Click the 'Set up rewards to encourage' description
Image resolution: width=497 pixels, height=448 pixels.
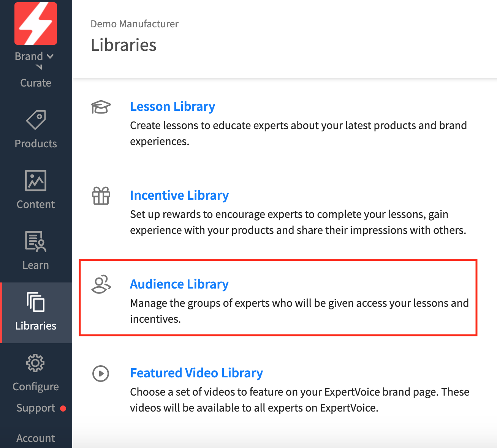pyautogui.click(x=298, y=222)
